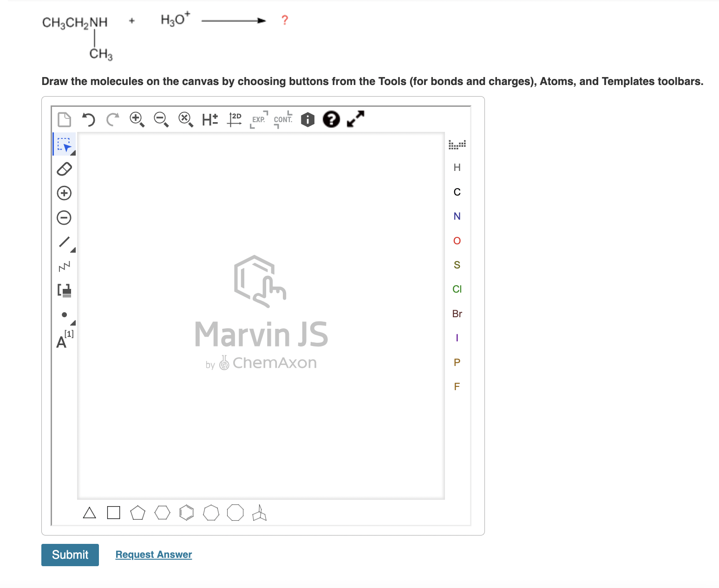Pick the fluorine atom F
Screen dimensions: 719x588
pyautogui.click(x=457, y=387)
